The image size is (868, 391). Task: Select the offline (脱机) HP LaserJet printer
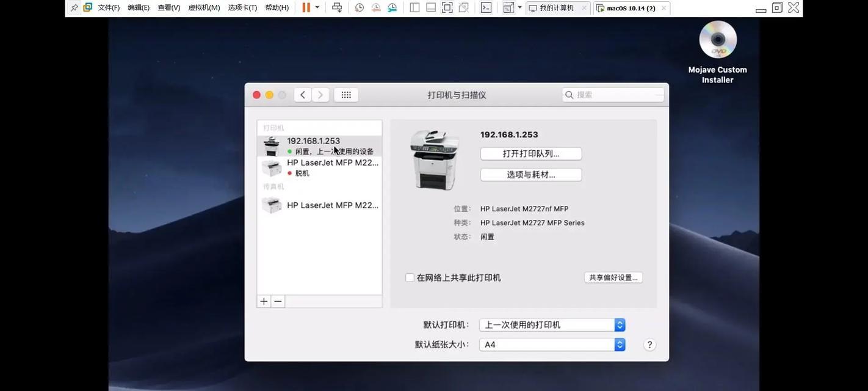click(319, 167)
